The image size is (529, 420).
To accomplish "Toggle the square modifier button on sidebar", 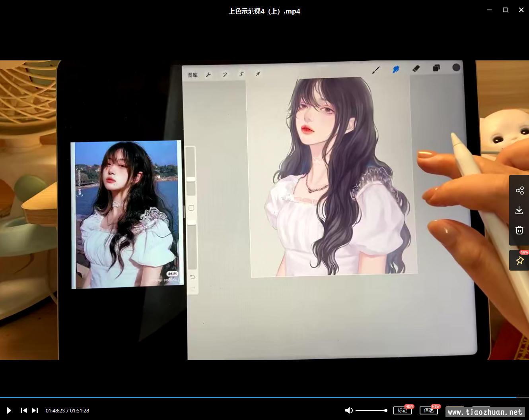I will click(191, 208).
